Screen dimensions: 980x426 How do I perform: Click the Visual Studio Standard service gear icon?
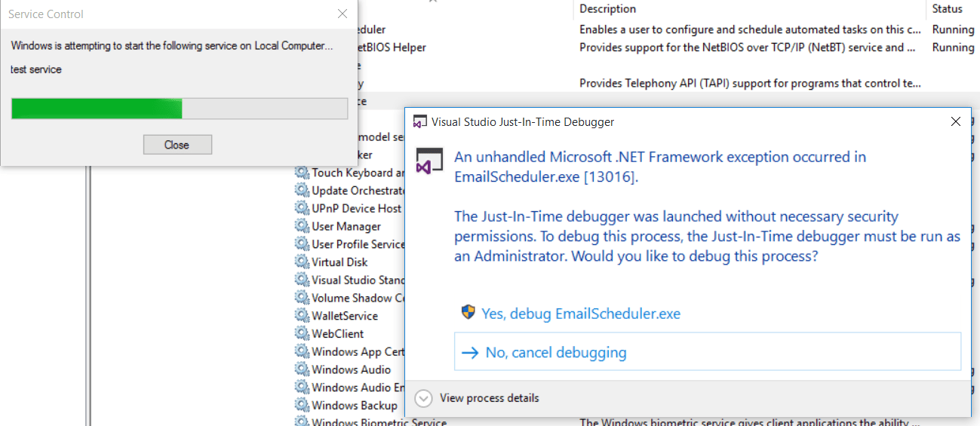303,280
